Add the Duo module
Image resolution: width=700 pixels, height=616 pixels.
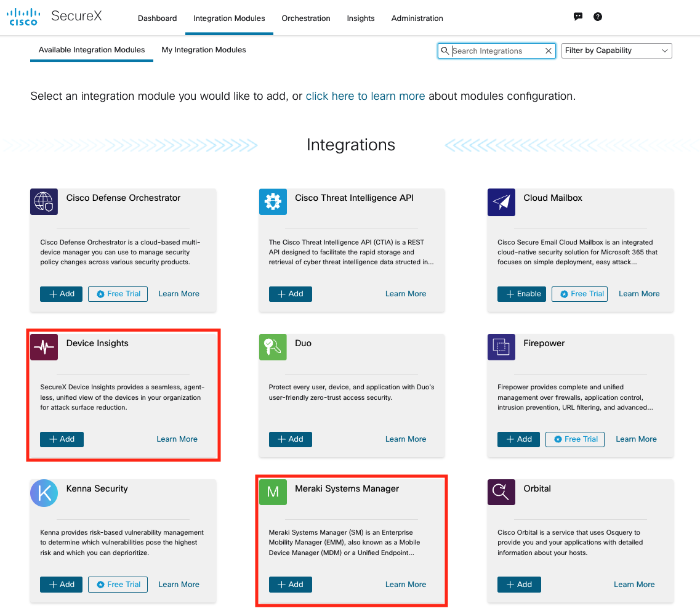point(290,439)
